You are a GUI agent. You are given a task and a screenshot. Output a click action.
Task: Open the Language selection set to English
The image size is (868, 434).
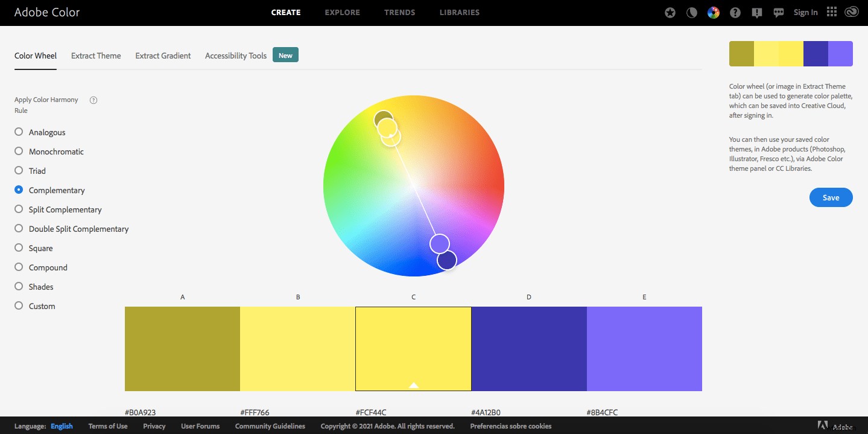(61, 426)
